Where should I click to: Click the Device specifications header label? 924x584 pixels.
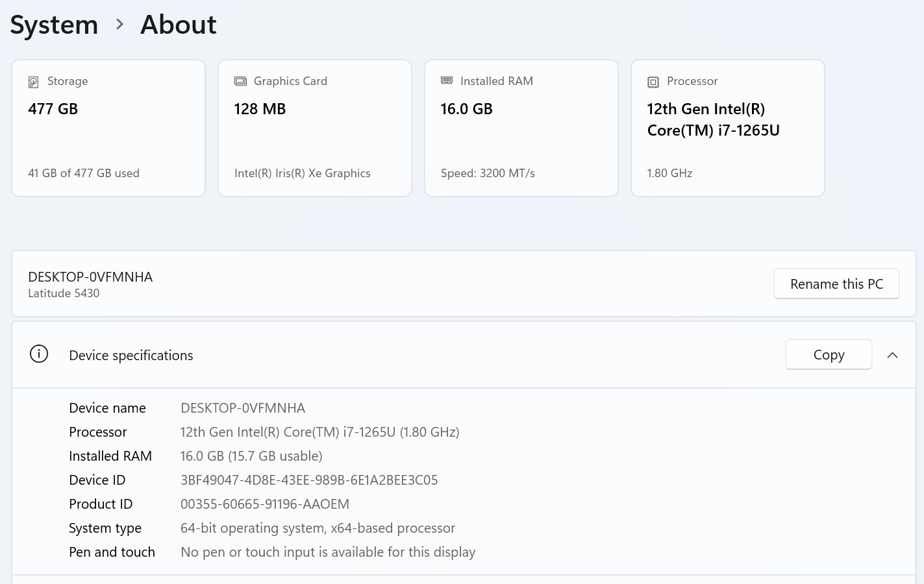(131, 356)
